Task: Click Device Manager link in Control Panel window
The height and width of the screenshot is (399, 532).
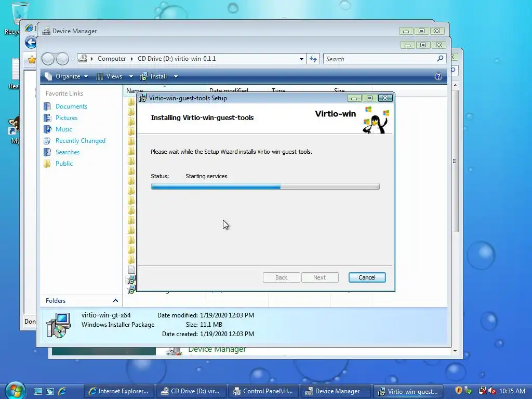Action: [x=217, y=350]
